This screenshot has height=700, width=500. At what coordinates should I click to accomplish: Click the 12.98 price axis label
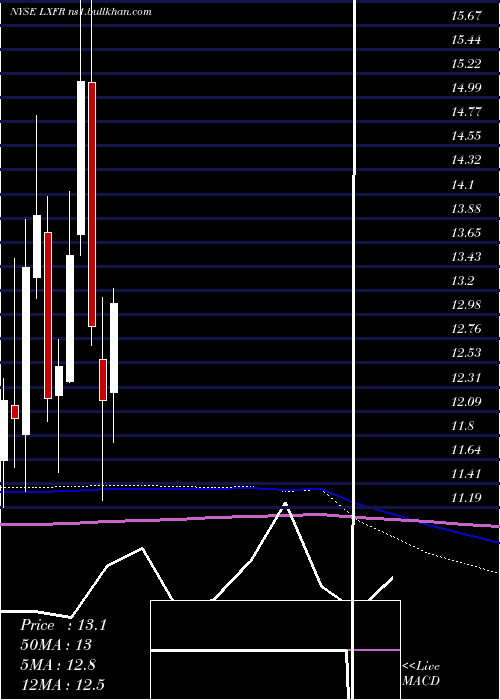(466, 305)
